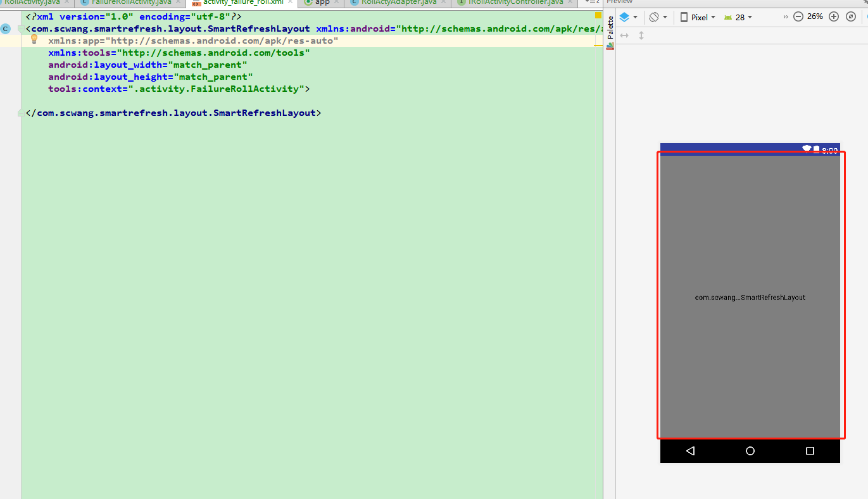Click the zoom in plus icon
The width and height of the screenshot is (868, 499).
point(833,17)
